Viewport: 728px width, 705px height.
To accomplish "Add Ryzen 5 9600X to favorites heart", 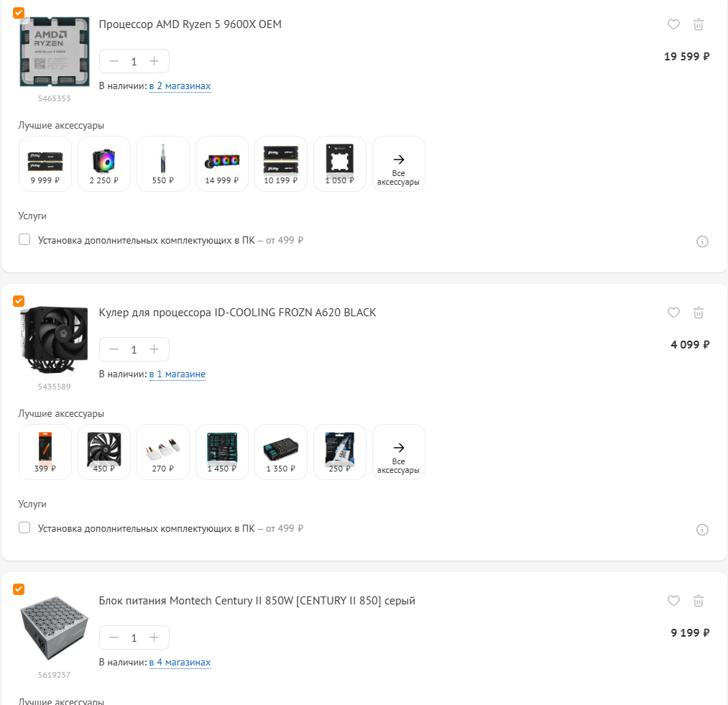I will click(x=673, y=24).
